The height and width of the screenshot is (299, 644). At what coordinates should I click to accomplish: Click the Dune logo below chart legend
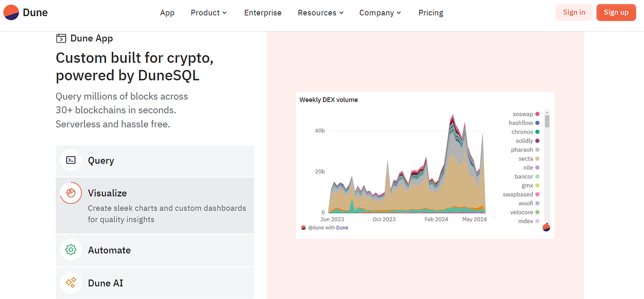pyautogui.click(x=546, y=227)
